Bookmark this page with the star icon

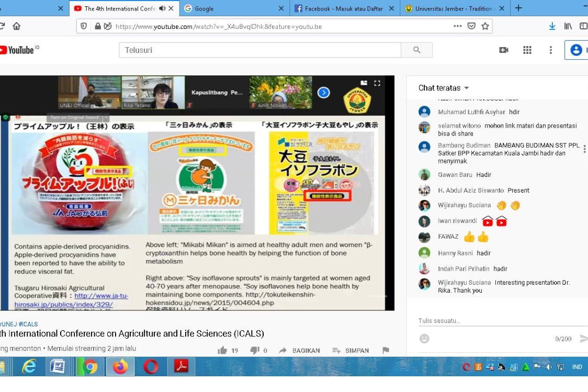click(485, 26)
